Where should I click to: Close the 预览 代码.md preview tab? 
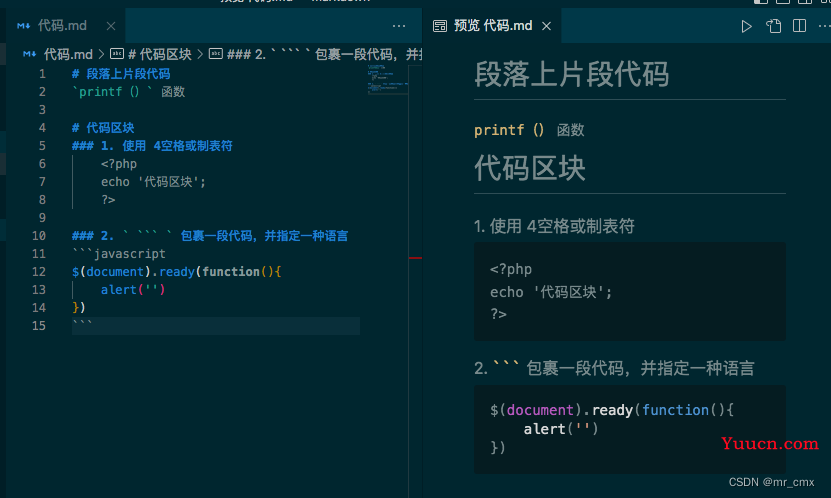[x=546, y=26]
